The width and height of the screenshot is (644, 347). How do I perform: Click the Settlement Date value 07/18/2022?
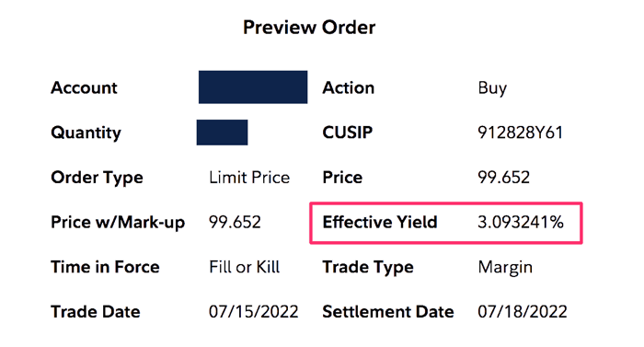[523, 312]
